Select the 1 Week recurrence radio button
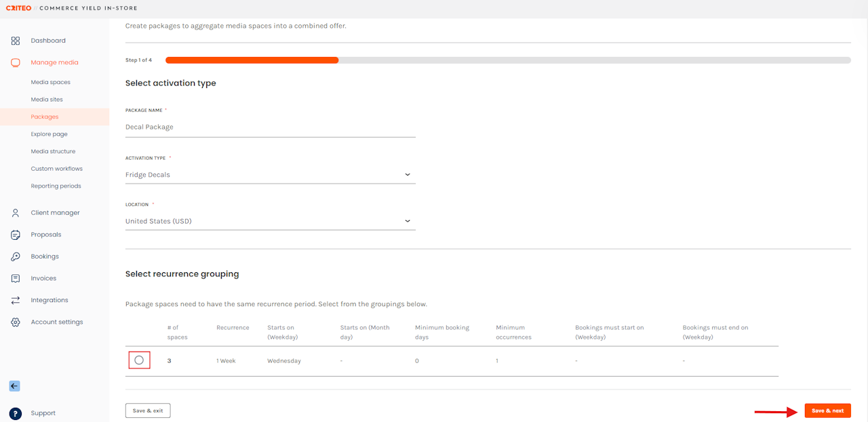868x422 pixels. [x=139, y=360]
